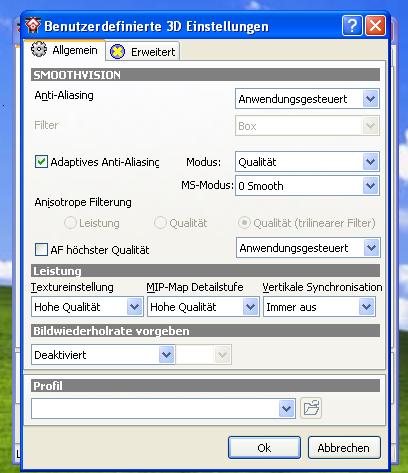Click the Profil section header
408x473 pixels.
tap(205, 385)
